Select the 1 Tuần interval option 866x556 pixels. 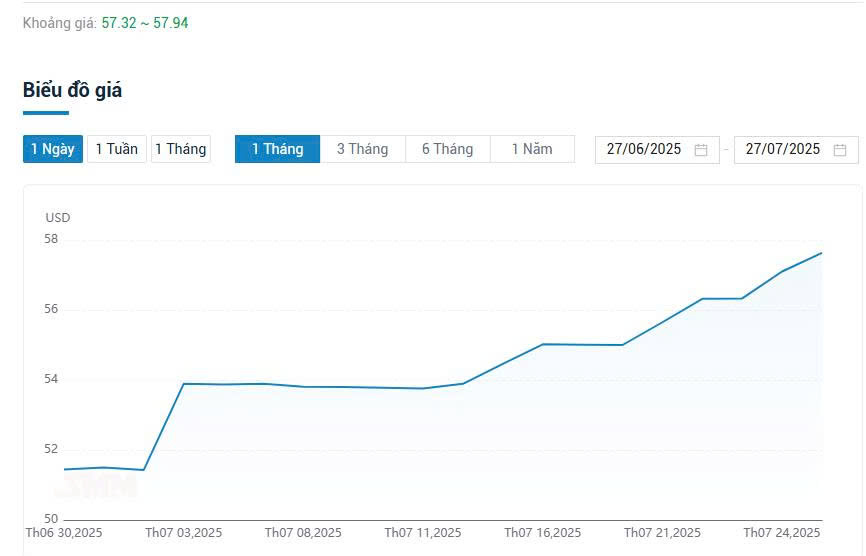117,149
